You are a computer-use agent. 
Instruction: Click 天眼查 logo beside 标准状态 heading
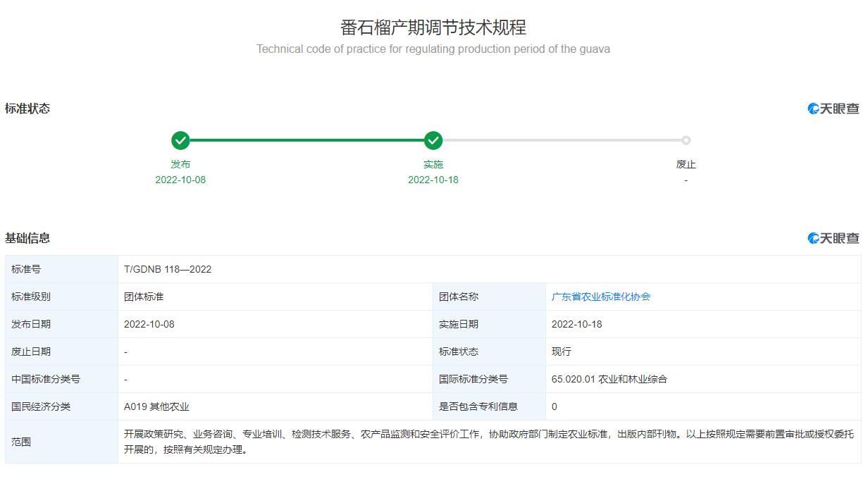833,108
